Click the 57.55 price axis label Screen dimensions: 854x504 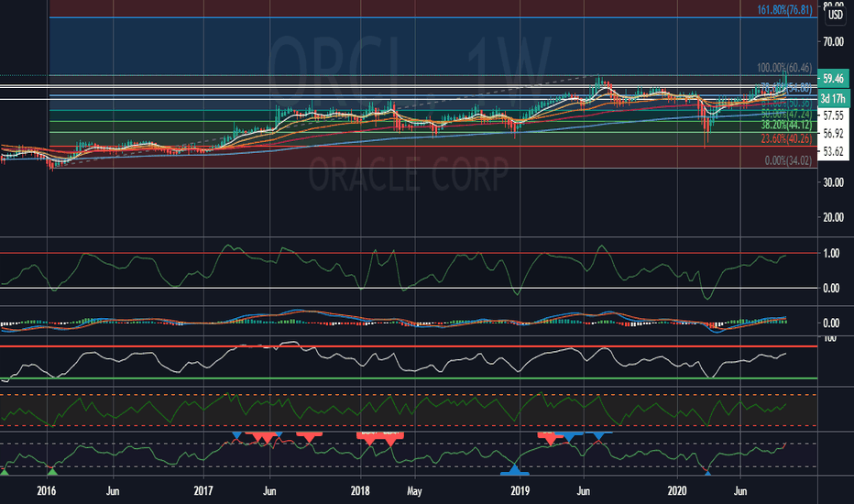[x=833, y=115]
